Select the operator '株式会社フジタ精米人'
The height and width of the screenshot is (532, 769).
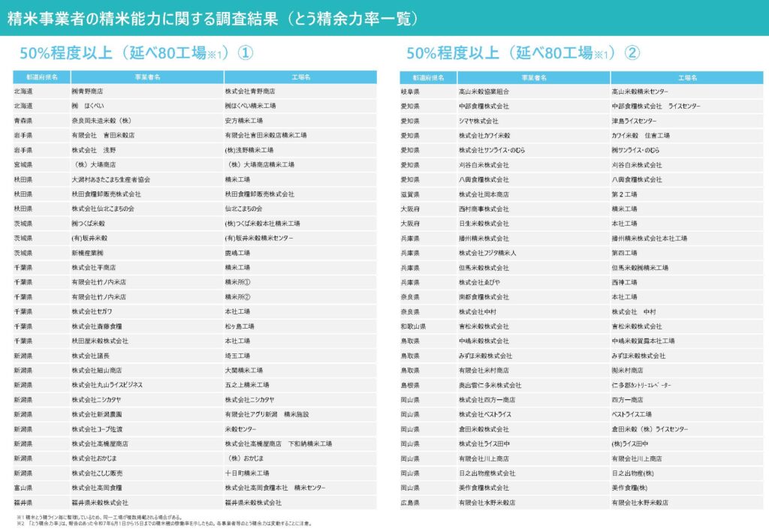coord(487,254)
